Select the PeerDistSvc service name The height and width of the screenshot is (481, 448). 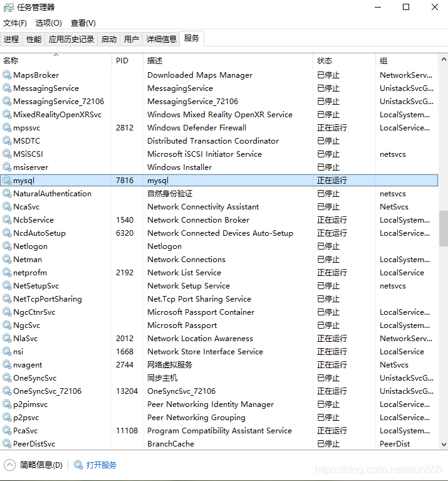[34, 444]
